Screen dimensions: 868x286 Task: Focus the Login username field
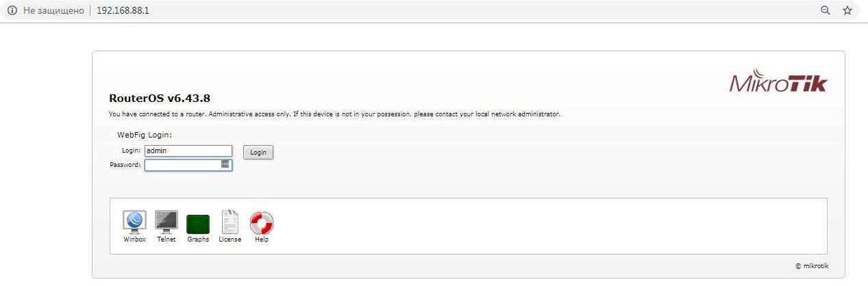(188, 151)
